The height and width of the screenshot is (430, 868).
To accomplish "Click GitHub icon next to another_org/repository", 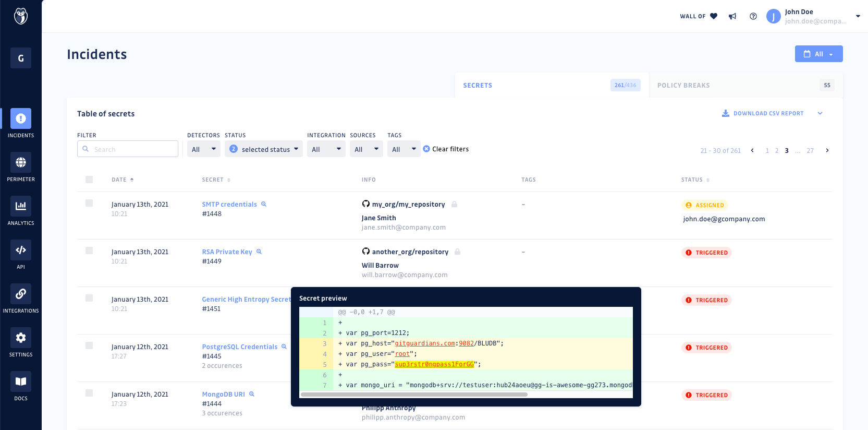I will tap(366, 252).
